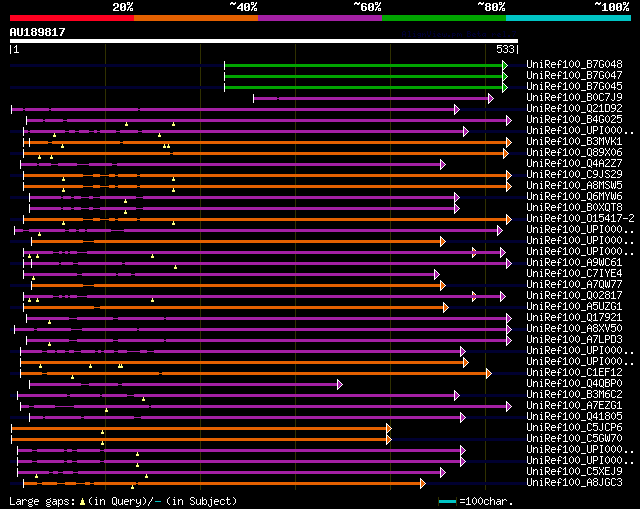Click the red 20% identity legend segment
Viewport: 640px width, 509px height.
pos(72,18)
